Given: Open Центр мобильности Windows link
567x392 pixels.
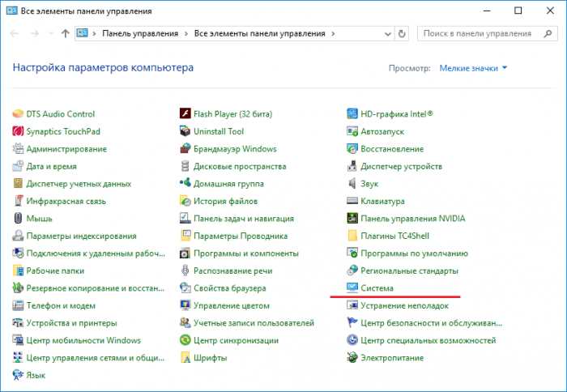Looking at the screenshot, I should [83, 340].
